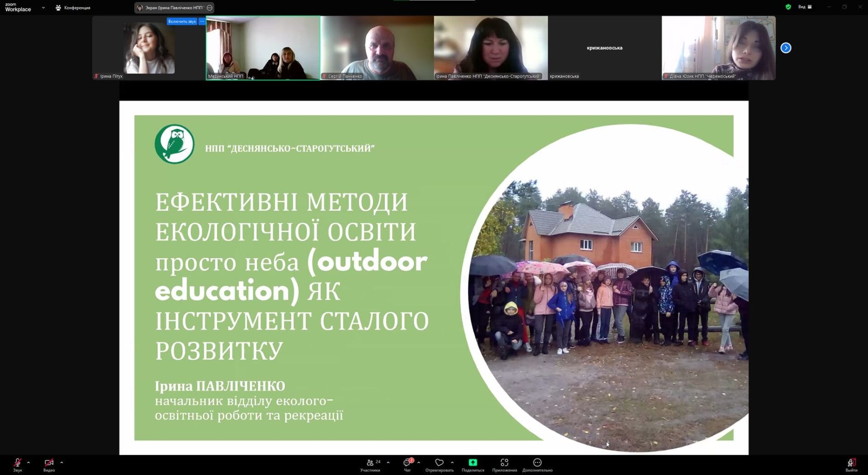The height and width of the screenshot is (475, 868).
Task: Click the green encryption shield icon
Action: coord(788,7)
